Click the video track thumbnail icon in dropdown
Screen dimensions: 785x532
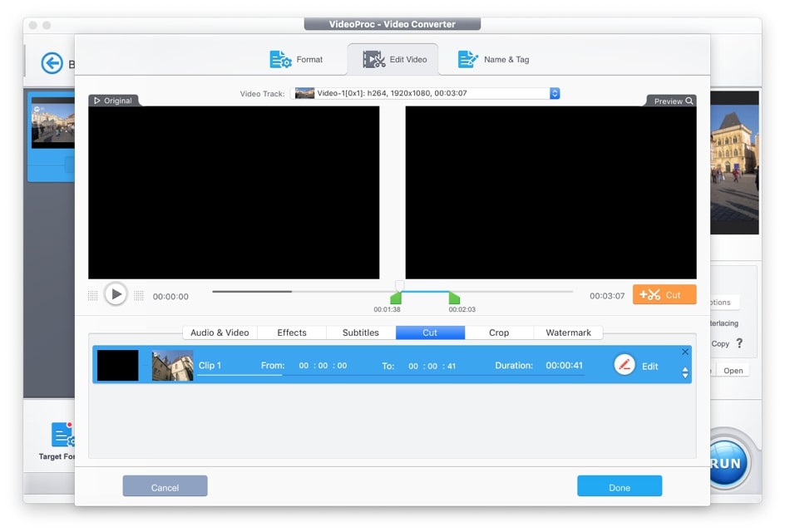click(x=304, y=93)
